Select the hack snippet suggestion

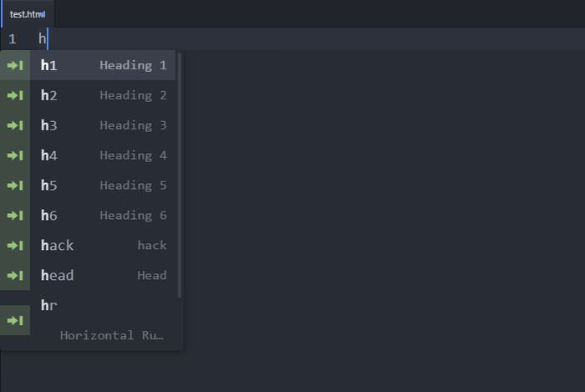pyautogui.click(x=88, y=246)
